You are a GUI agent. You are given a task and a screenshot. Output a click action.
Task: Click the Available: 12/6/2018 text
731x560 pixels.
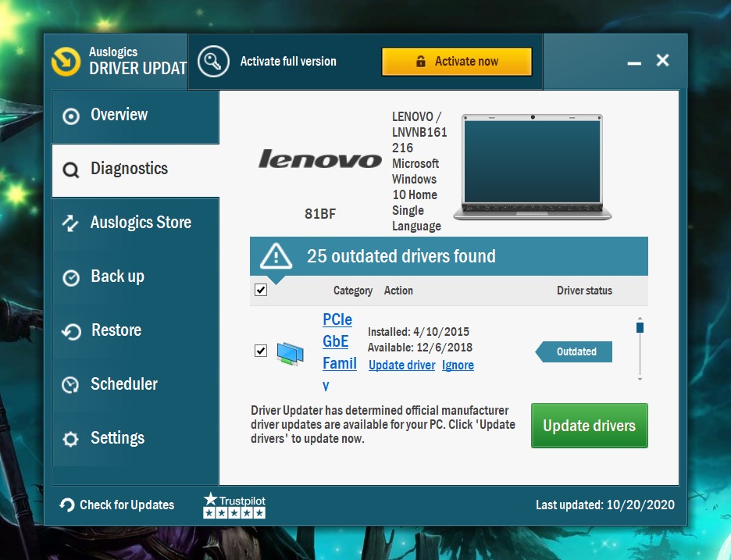tap(420, 348)
